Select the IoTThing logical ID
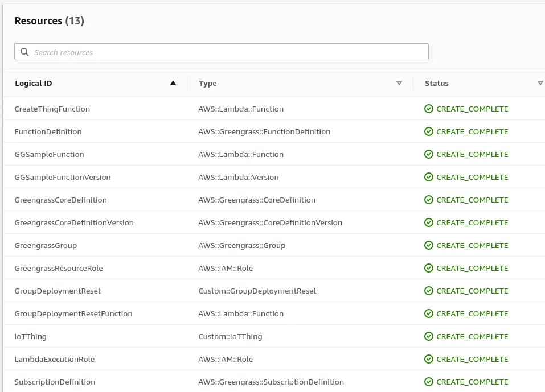 (30, 336)
